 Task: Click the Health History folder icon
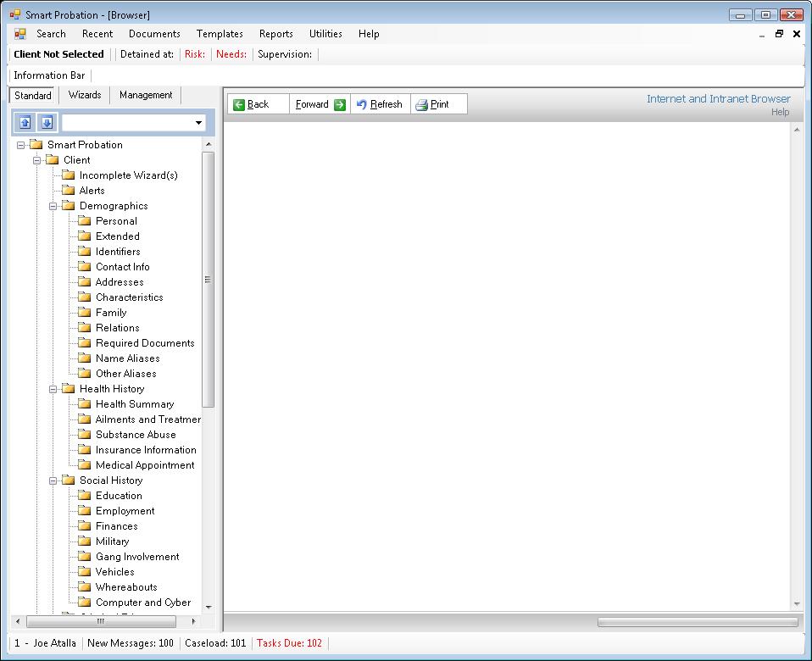pyautogui.click(x=69, y=388)
